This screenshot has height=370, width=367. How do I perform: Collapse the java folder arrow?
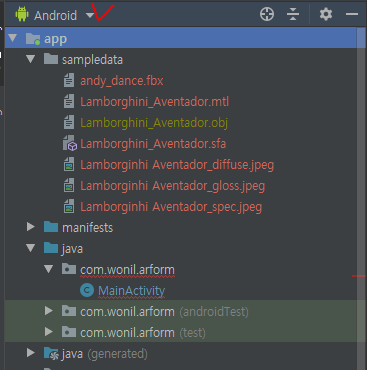click(31, 248)
